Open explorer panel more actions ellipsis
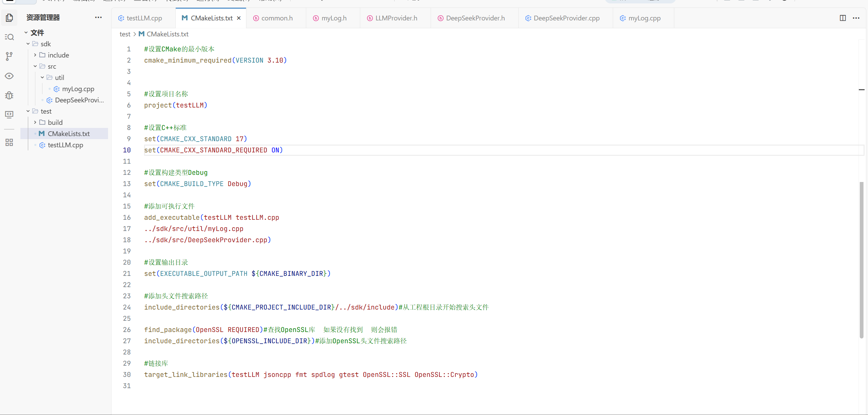868x415 pixels. click(x=98, y=17)
